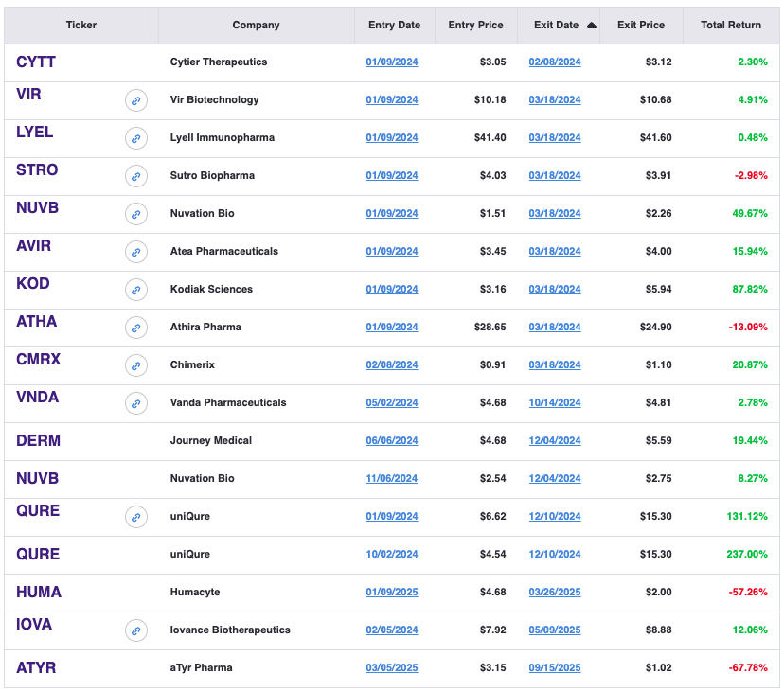This screenshot has width=784, height=692.
Task: Click the HUMA exit date 03/26/2025
Action: tap(555, 593)
